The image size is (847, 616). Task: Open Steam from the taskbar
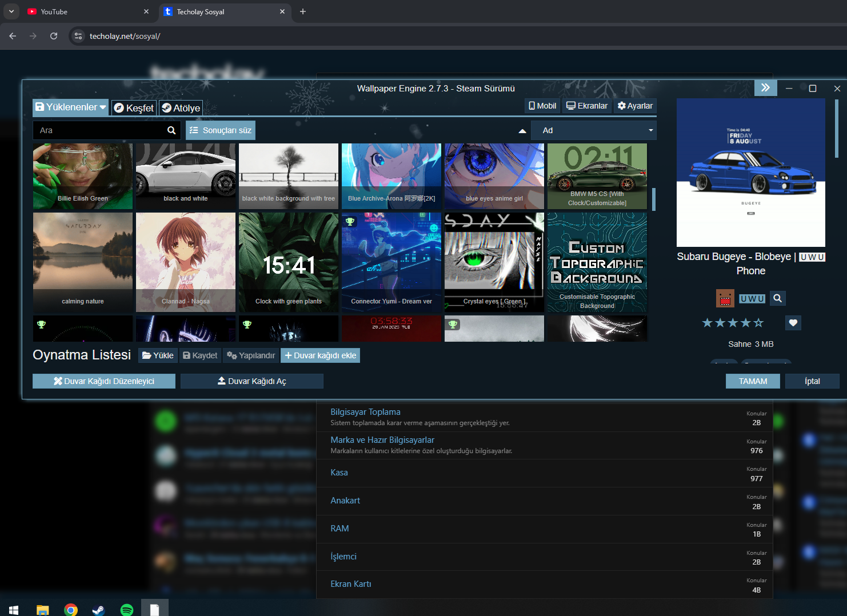coord(98,610)
